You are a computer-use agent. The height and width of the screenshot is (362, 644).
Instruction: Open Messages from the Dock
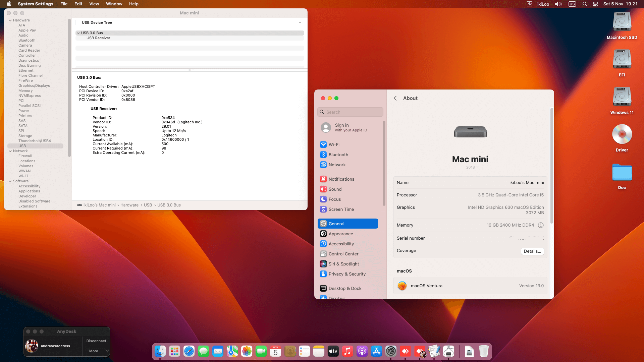tap(203, 351)
